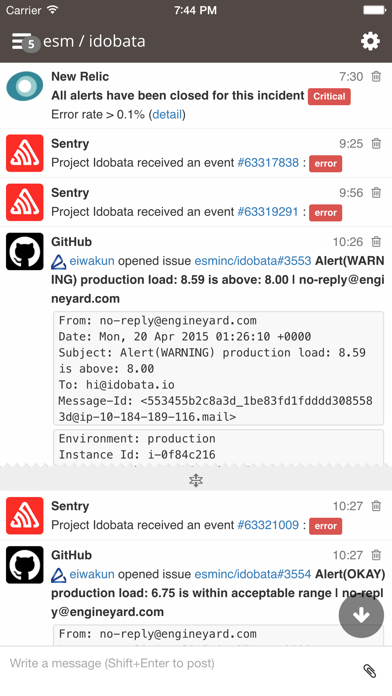Tap 'All alerts have been closed for this incident'
The image size is (392, 696).
tap(178, 95)
